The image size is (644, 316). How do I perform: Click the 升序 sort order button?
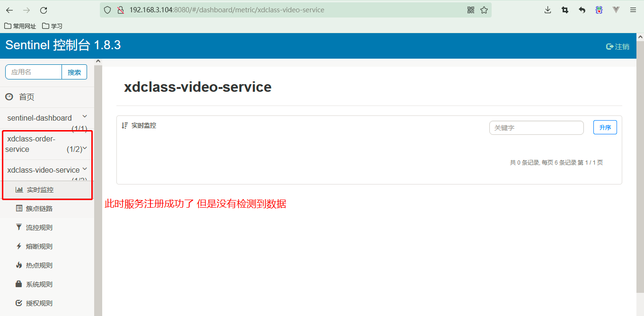tap(605, 127)
